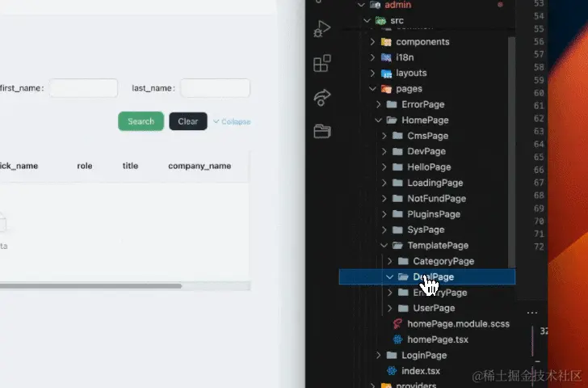Click the Collapse link in search form
The image size is (588, 388).
[x=232, y=121]
